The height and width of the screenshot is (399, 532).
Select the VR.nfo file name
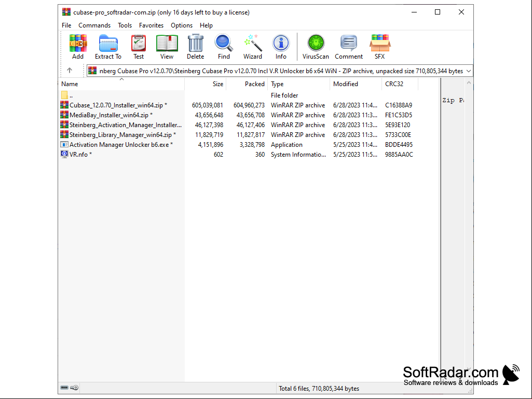[80, 155]
